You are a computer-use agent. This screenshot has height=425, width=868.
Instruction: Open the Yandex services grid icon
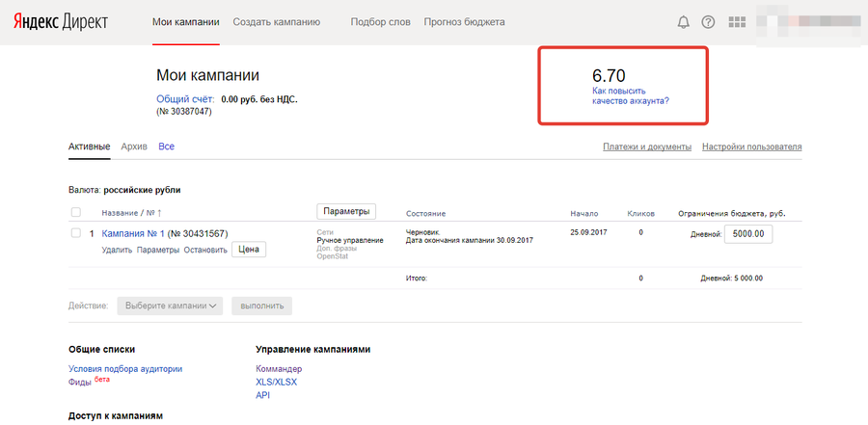[737, 22]
